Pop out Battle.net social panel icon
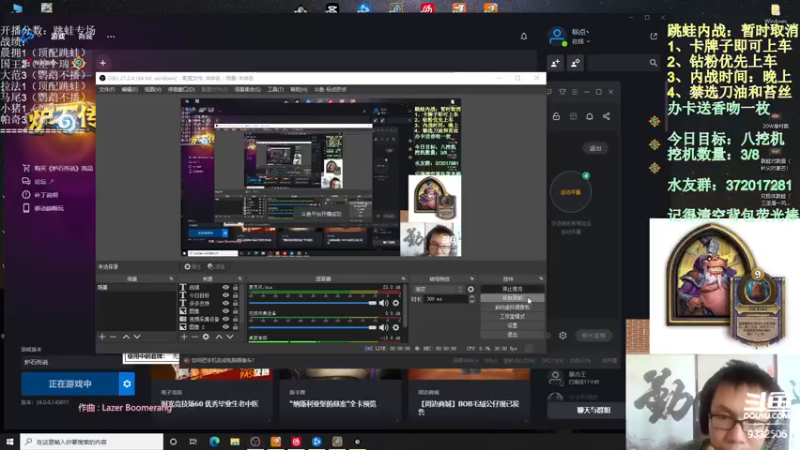The height and width of the screenshot is (450, 800). [x=654, y=36]
